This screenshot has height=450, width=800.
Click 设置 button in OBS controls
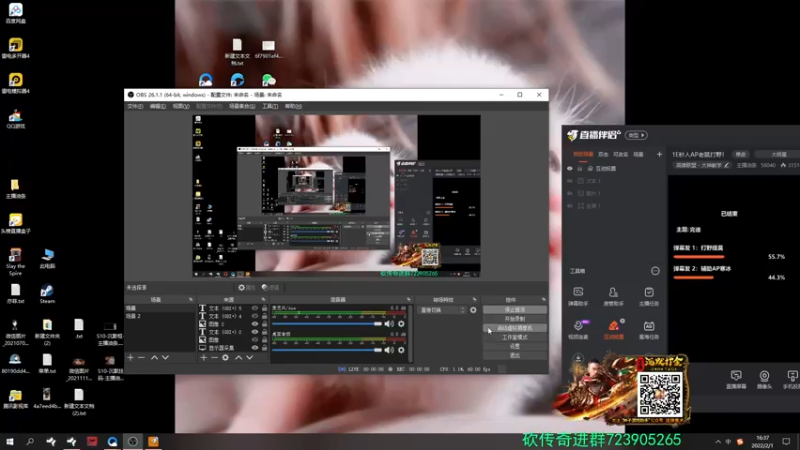(x=514, y=346)
